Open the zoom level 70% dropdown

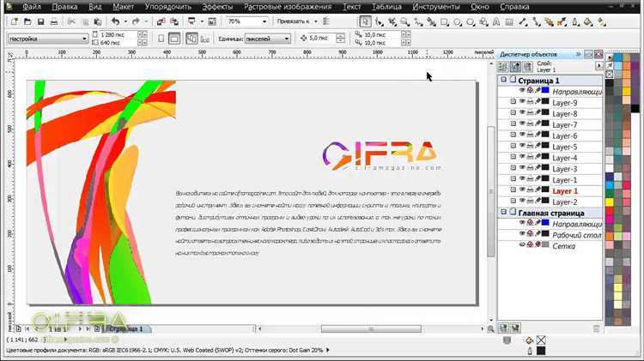coord(264,21)
